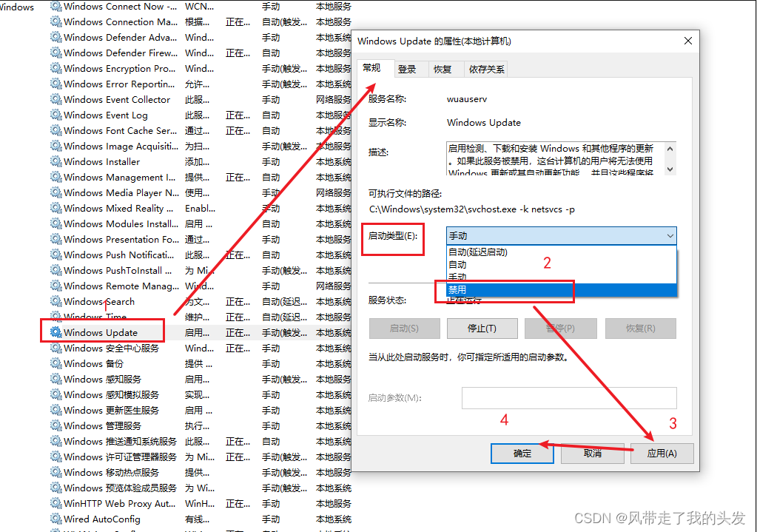
Task: Click gear icon beside Windows Error Reporting
Action: (56, 84)
